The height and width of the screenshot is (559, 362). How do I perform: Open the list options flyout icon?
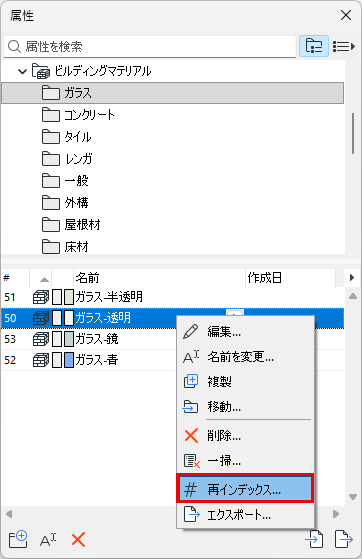click(344, 46)
